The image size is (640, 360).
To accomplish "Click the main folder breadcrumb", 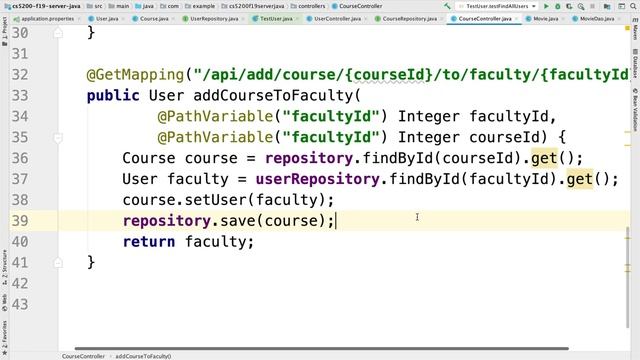I will [x=119, y=6].
